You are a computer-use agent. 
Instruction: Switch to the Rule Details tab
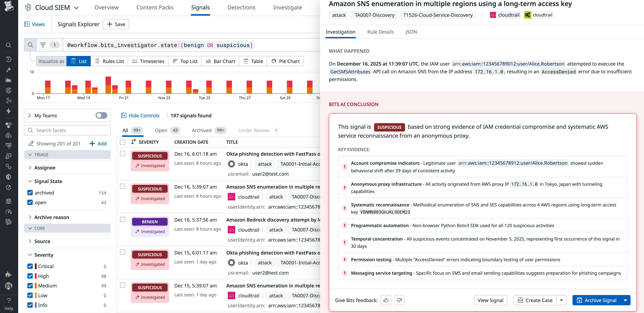coord(380,32)
